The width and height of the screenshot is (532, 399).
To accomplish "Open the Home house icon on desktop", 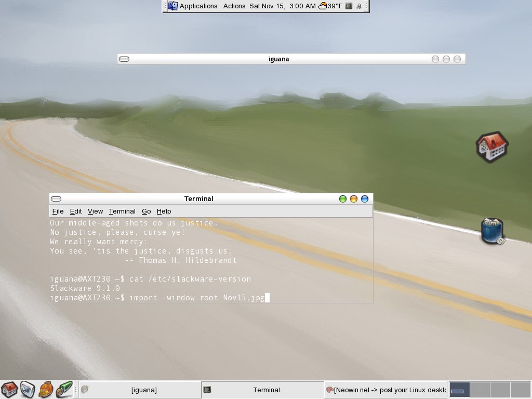I will pyautogui.click(x=492, y=147).
